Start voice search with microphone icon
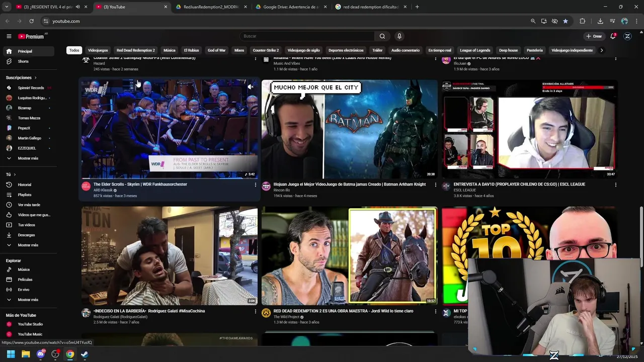 point(399,36)
